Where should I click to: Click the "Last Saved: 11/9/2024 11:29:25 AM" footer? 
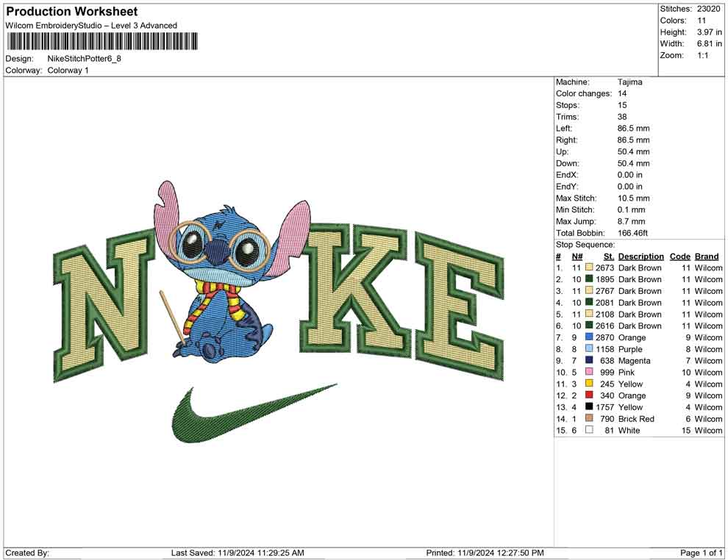click(x=238, y=553)
